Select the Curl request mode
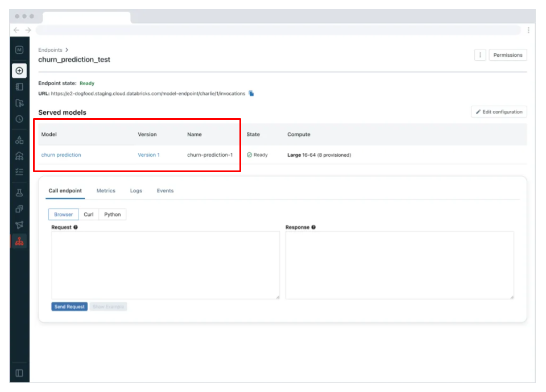The image size is (546, 392). tap(89, 214)
